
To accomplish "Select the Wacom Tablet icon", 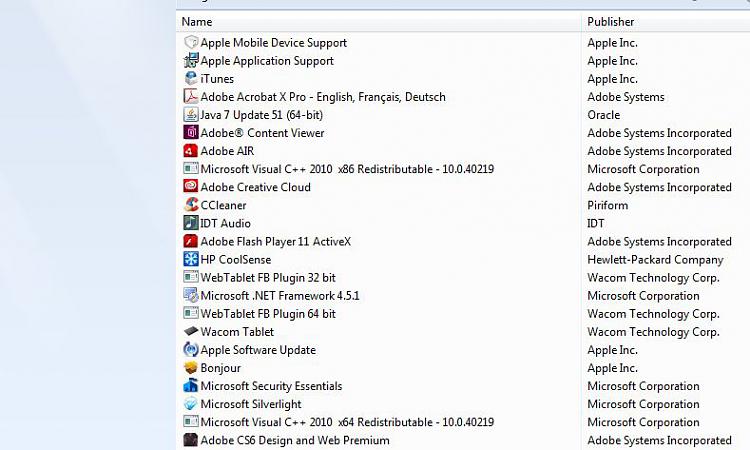I will coord(191,331).
